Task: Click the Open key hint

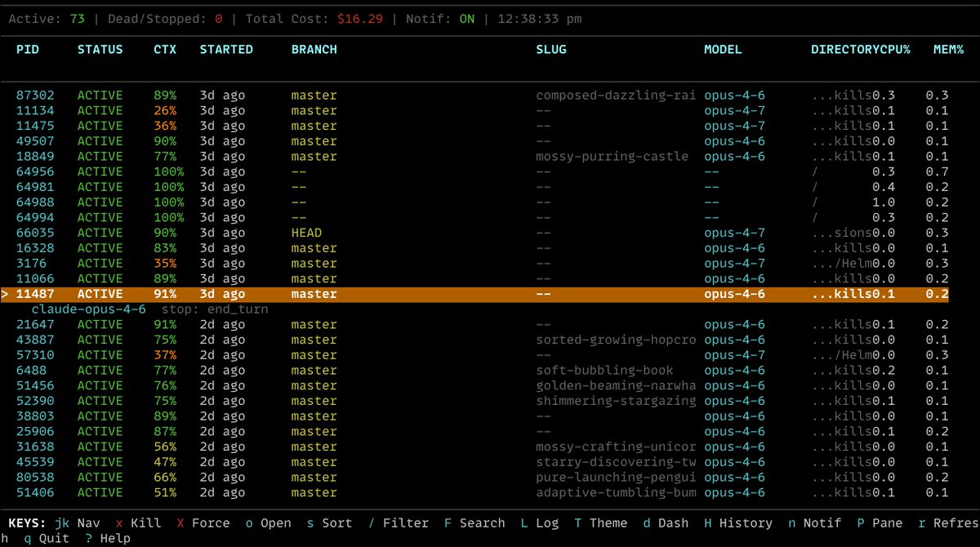Action: [x=268, y=523]
